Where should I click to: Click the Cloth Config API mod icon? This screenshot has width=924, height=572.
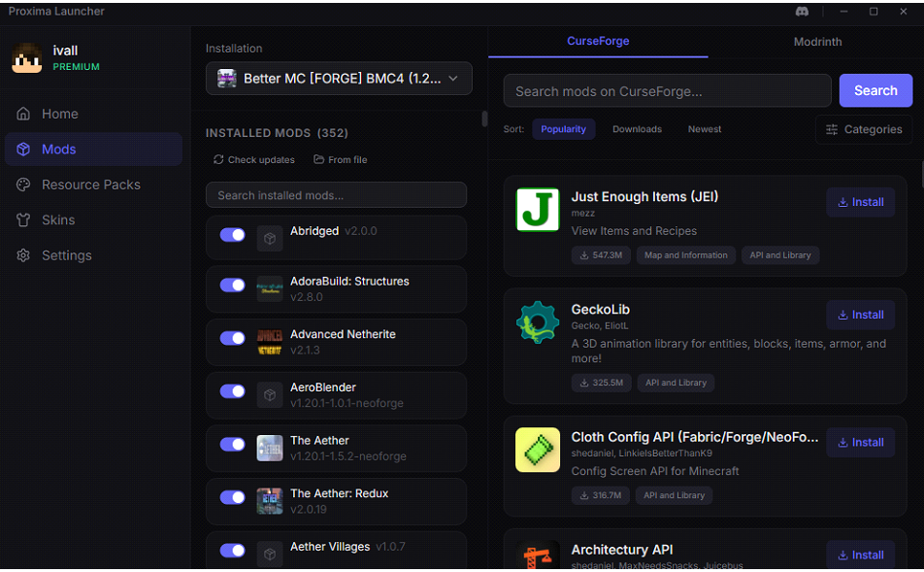537,450
